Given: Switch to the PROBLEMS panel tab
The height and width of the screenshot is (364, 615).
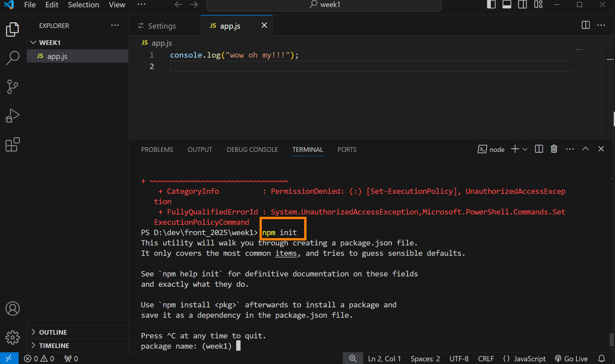Looking at the screenshot, I should (x=157, y=150).
